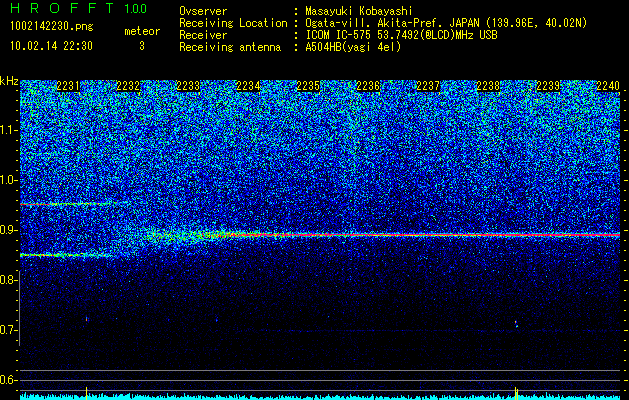629x400 pixels.
Task: Click the meteor echo dot near 2231
Action: 86,319
